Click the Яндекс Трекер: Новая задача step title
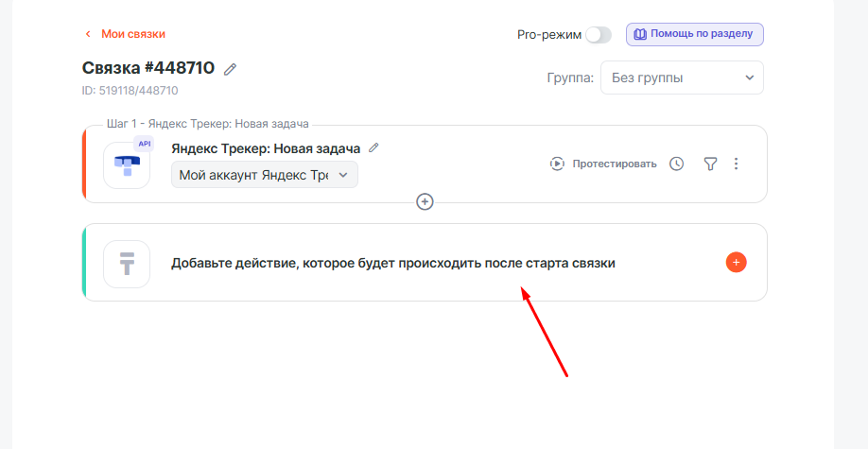868x449 pixels. pos(266,148)
